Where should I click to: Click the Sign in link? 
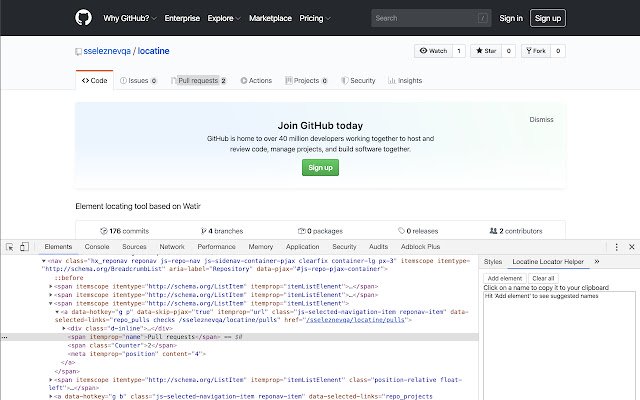click(x=511, y=18)
